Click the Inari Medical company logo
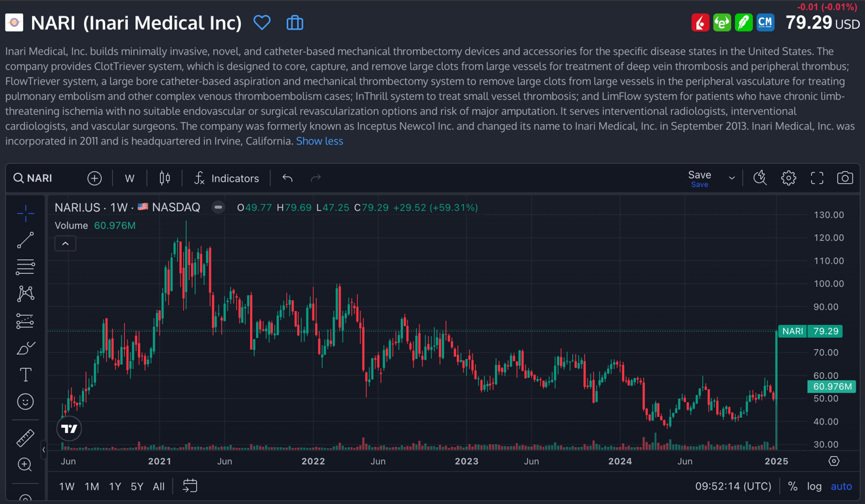Image resolution: width=865 pixels, height=504 pixels. pos(14,23)
